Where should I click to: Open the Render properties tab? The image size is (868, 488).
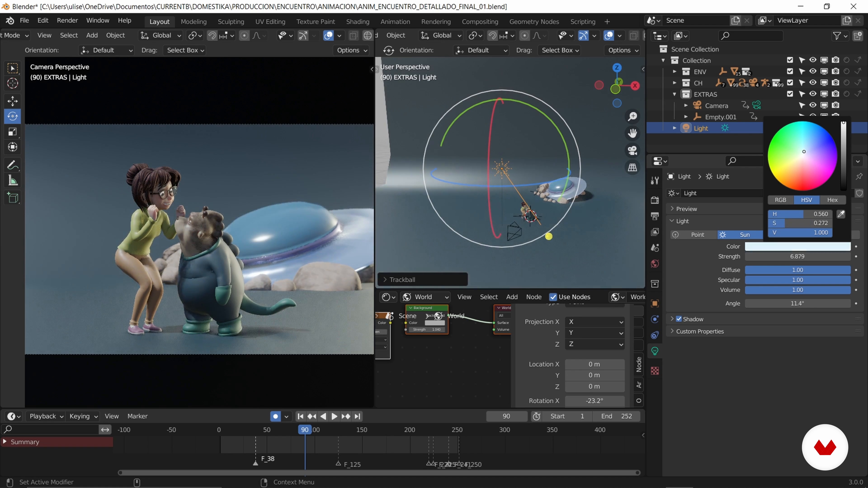[655, 200]
